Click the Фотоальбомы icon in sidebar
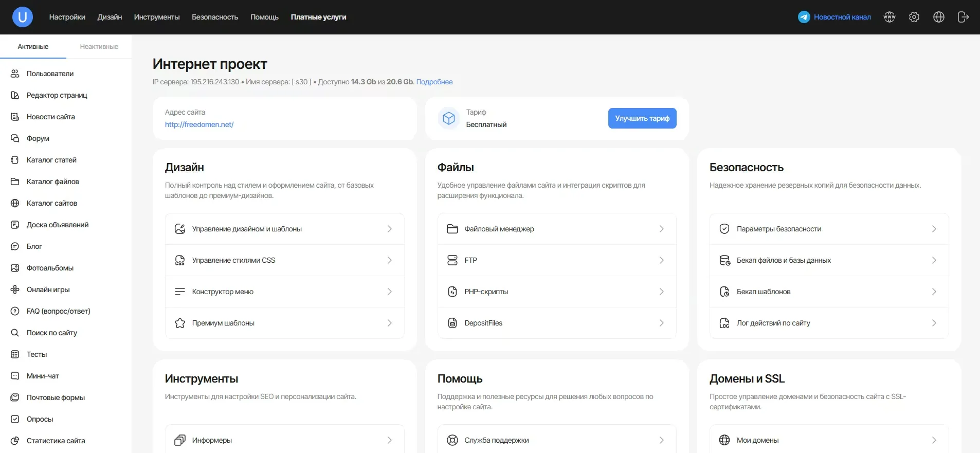980x453 pixels. click(x=15, y=268)
